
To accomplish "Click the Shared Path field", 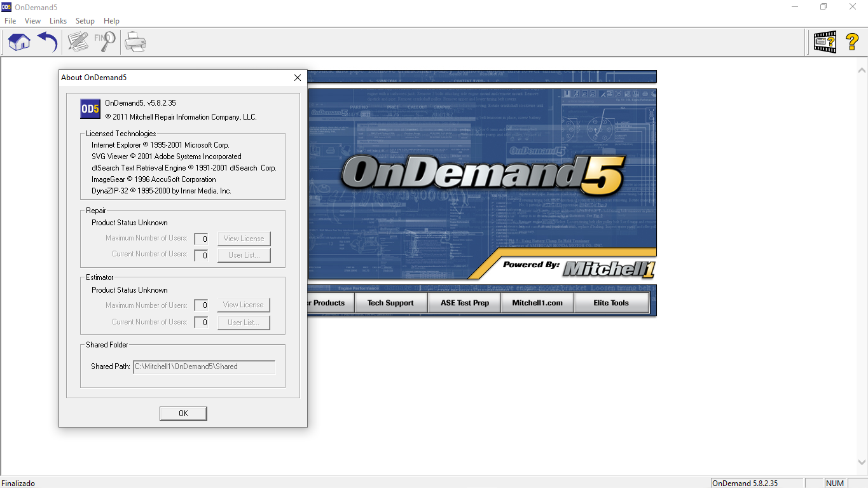I will 204,366.
